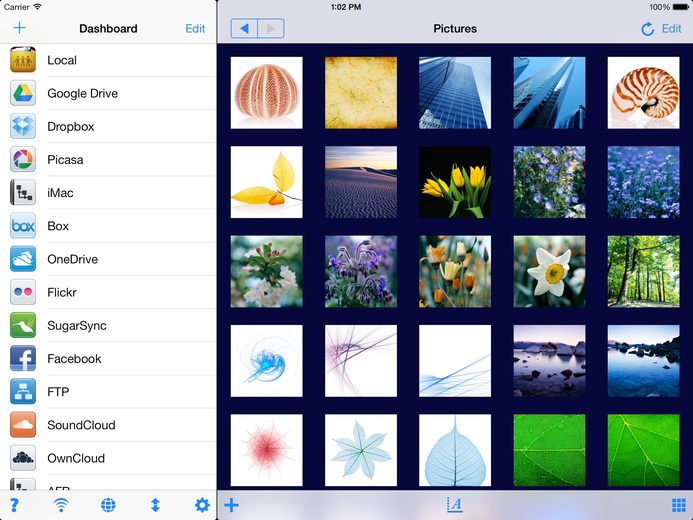Open the yellow parchment texture thumbnail
Image resolution: width=693 pixels, height=520 pixels.
[361, 93]
